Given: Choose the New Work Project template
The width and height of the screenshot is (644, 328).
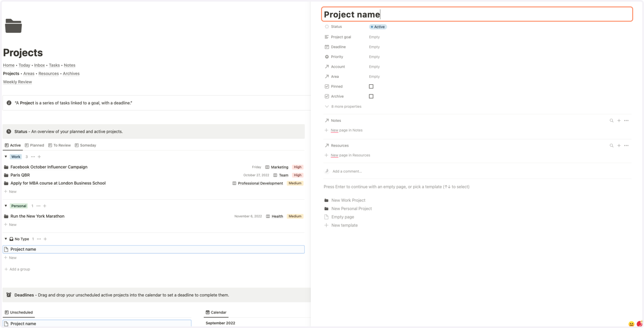Looking at the screenshot, I should tap(348, 200).
